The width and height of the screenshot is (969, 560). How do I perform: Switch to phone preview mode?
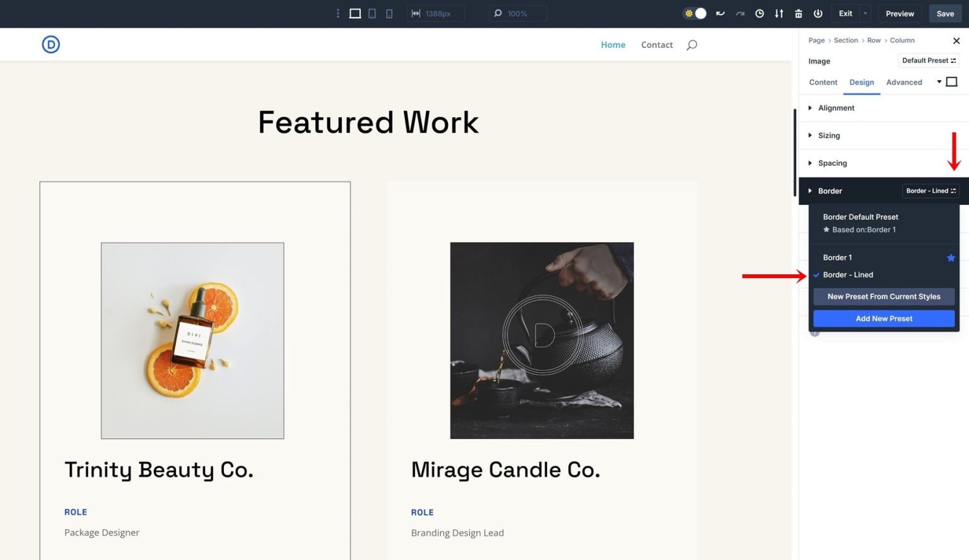(389, 13)
